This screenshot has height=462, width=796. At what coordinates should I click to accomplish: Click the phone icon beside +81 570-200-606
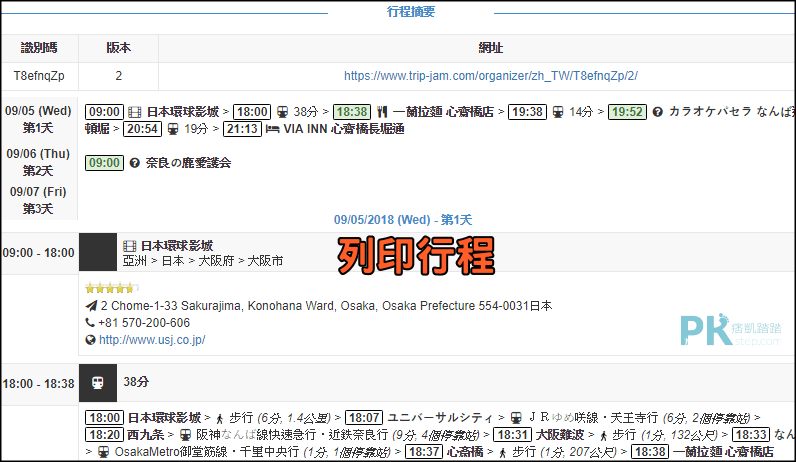(90, 322)
